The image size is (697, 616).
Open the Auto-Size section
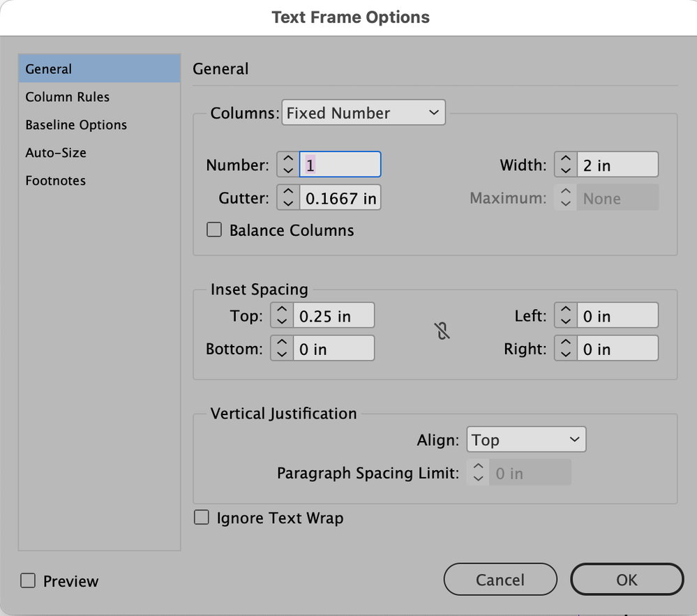tap(56, 153)
